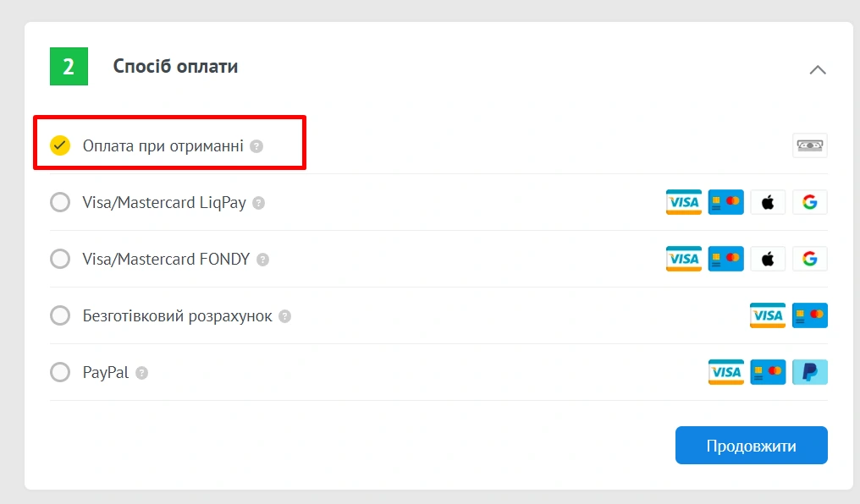Click help icon beside Безготівковий розрахунок

pyautogui.click(x=285, y=316)
